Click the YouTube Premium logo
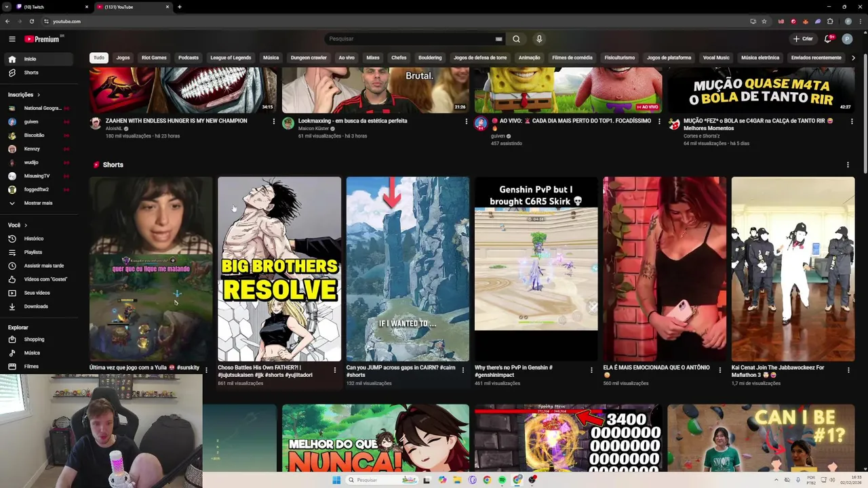868x488 pixels. coord(43,39)
